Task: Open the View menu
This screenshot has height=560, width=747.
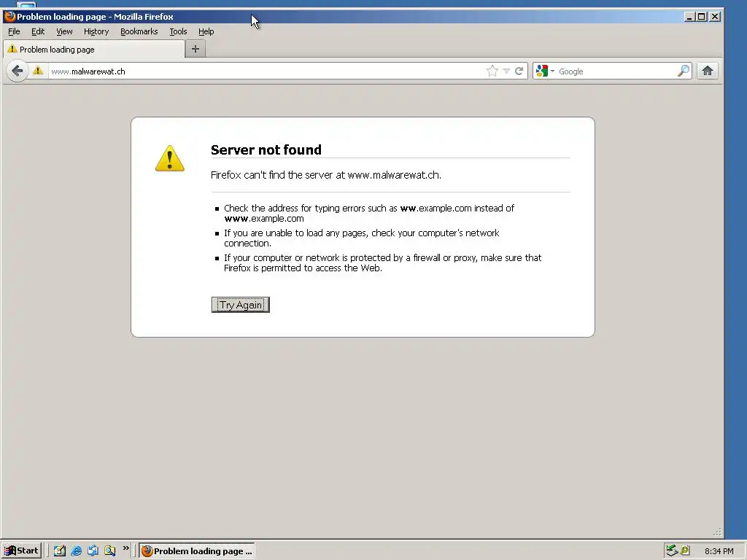Action: tap(64, 31)
